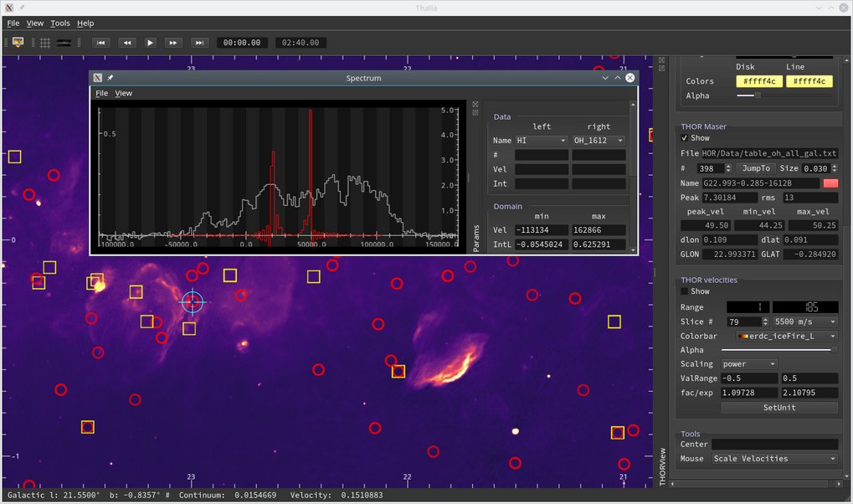
Task: Click the pin icon in Spectrum title bar
Action: coord(110,78)
